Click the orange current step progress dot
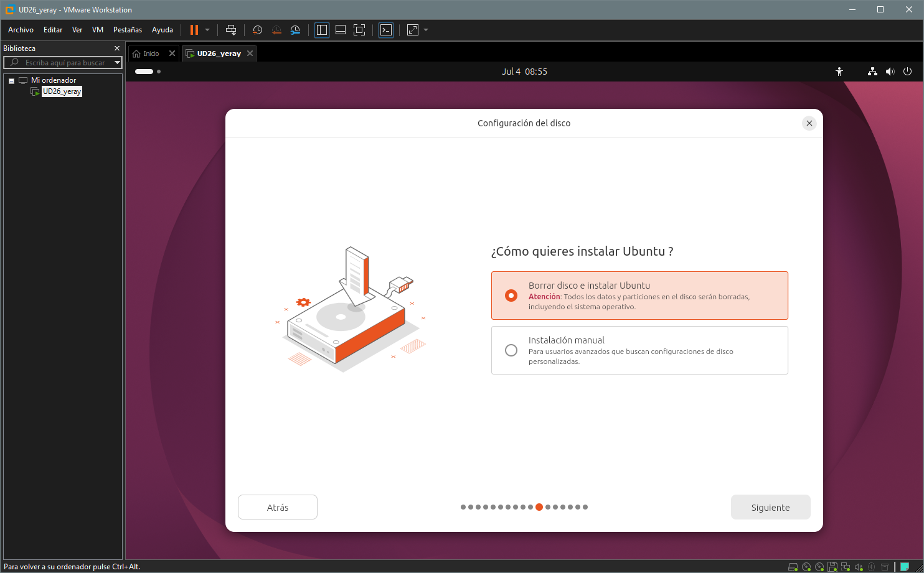924x573 pixels. click(x=539, y=507)
